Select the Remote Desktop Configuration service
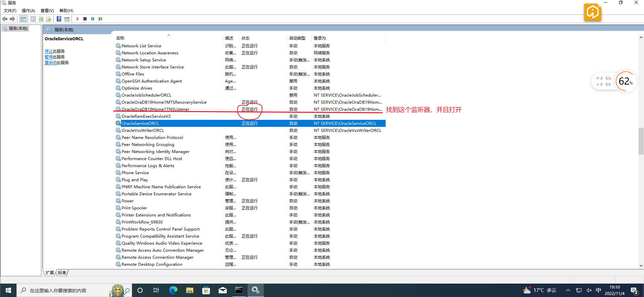The width and height of the screenshot is (644, 297). [x=152, y=264]
